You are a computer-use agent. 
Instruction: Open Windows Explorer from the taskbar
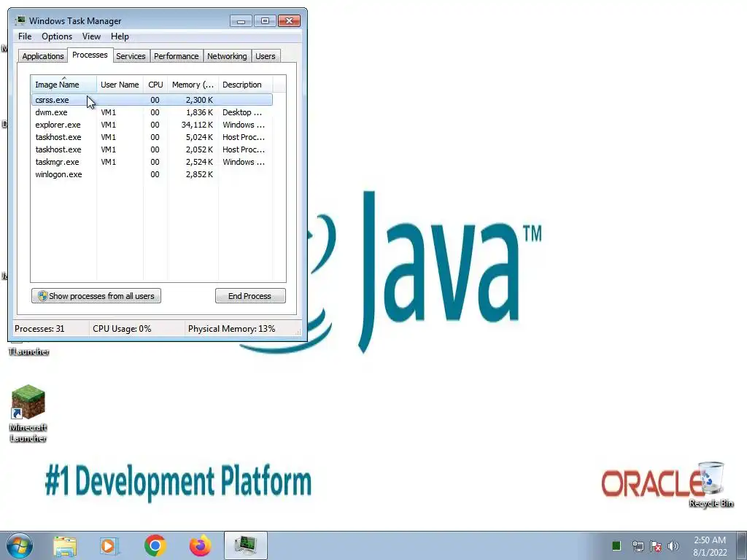(65, 545)
